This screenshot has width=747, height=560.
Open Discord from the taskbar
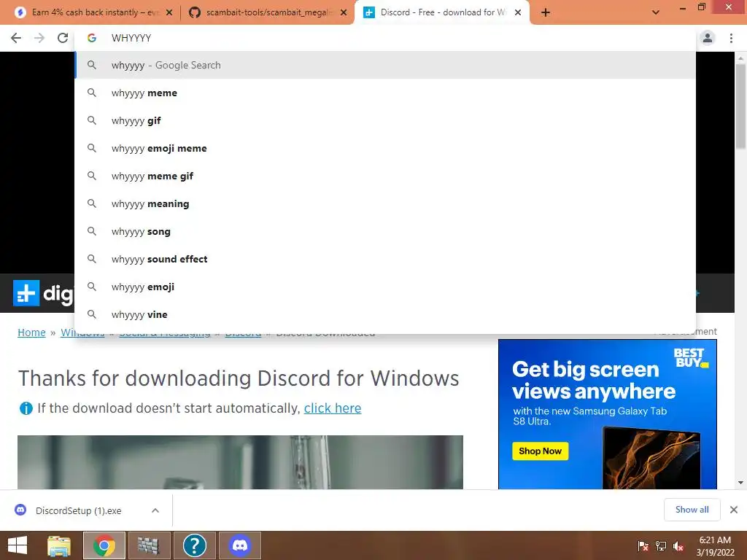(239, 545)
